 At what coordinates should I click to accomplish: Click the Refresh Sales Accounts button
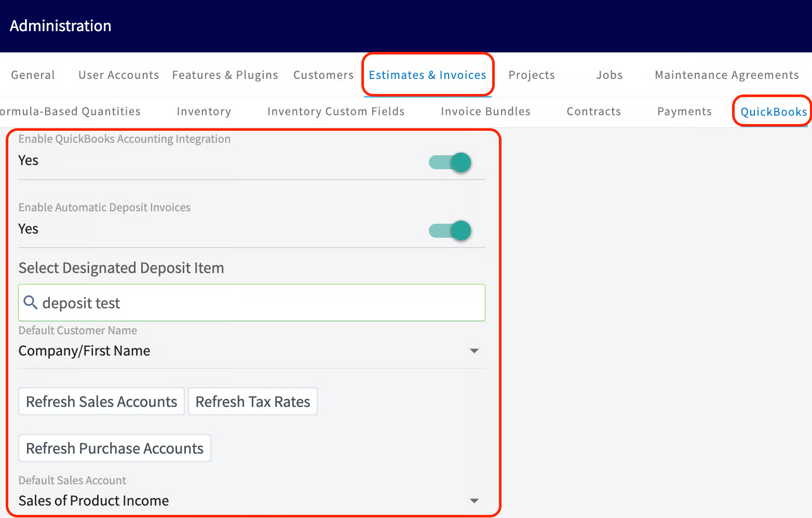[x=102, y=401]
